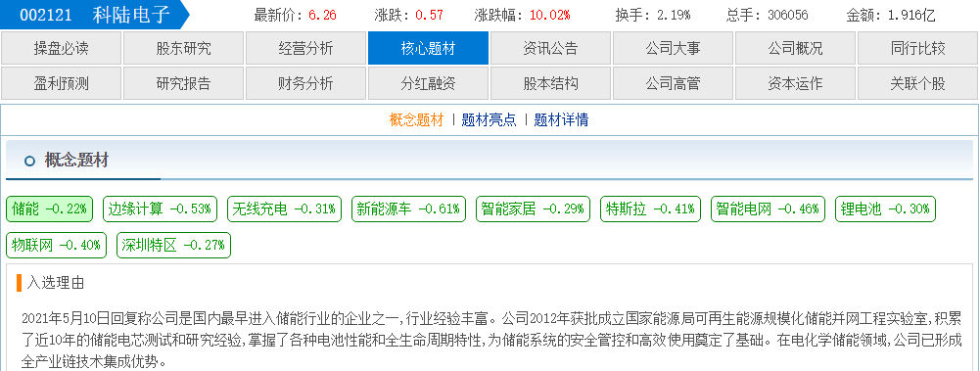Click the 换手 2.19% value
980x371 pixels.
673,16
